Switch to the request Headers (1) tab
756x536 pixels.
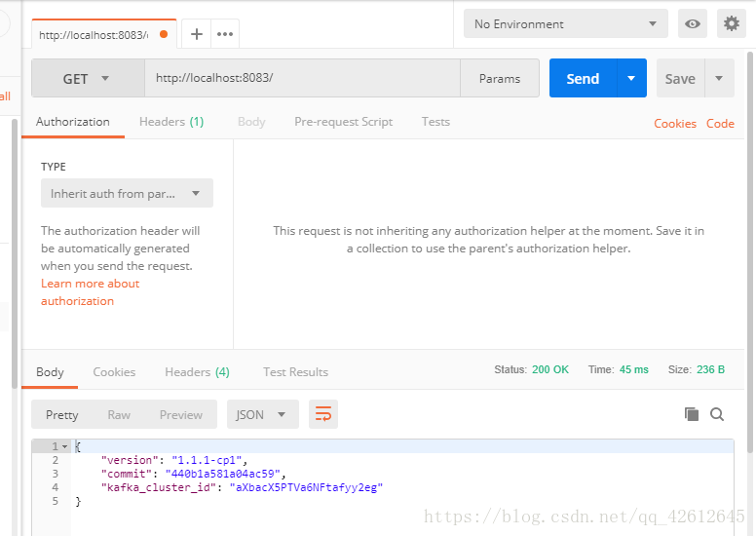171,122
